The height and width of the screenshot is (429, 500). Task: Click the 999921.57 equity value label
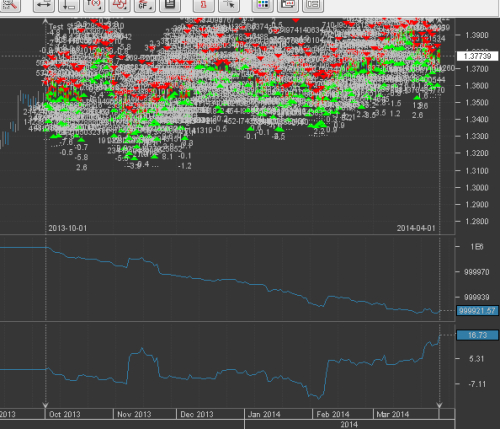[477, 311]
